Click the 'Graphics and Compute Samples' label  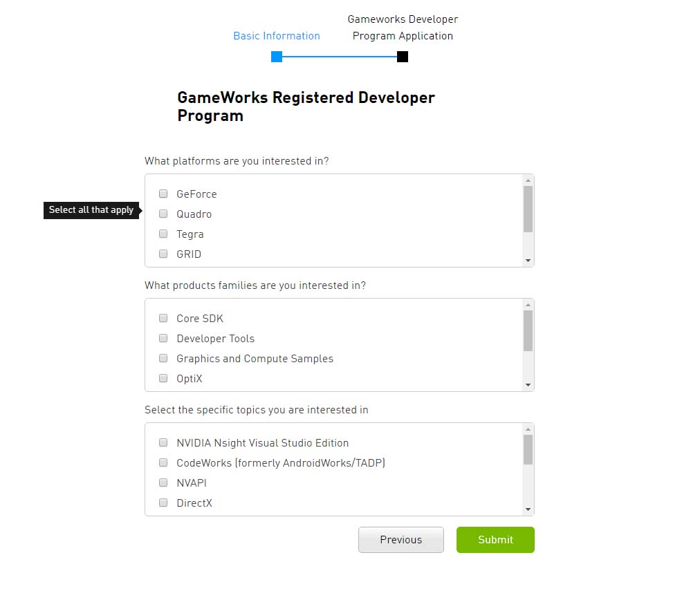pos(255,359)
